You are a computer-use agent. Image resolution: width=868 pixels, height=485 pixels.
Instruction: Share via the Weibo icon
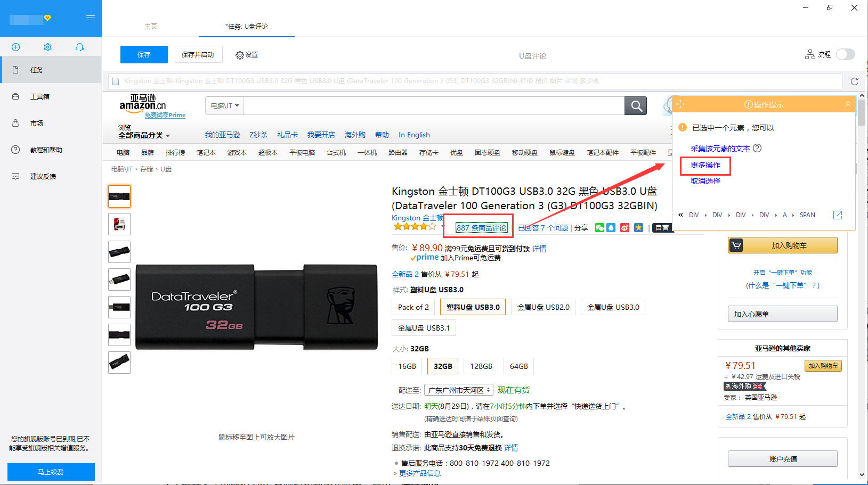coord(624,228)
